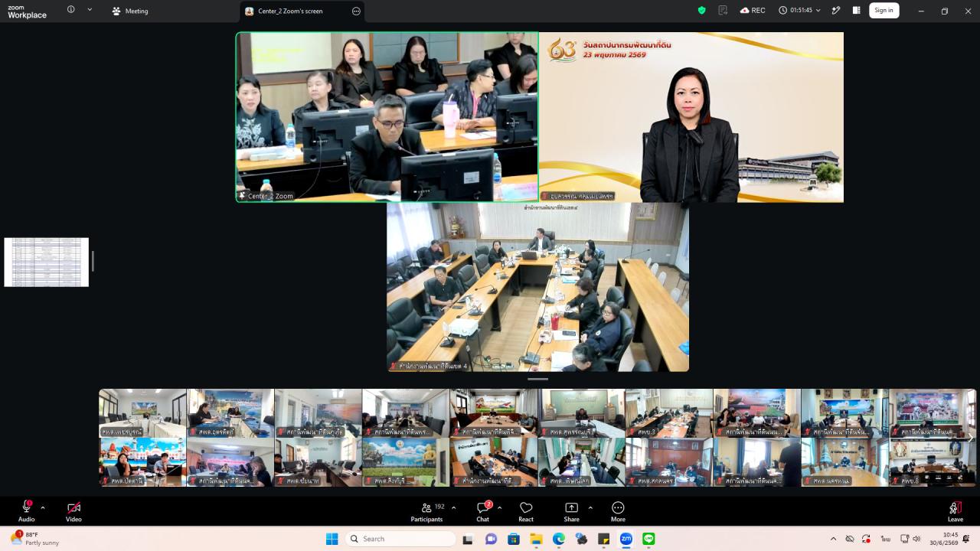
Task: Open the React emoji menu
Action: tap(526, 512)
